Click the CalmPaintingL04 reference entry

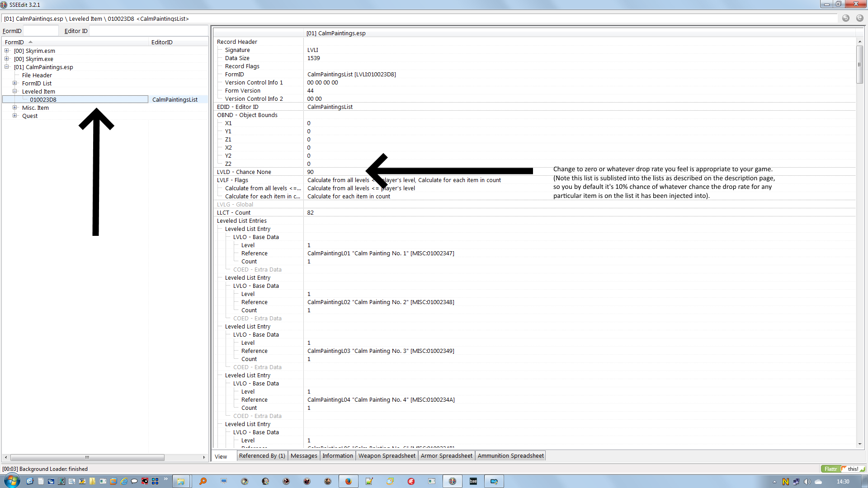tap(381, 399)
